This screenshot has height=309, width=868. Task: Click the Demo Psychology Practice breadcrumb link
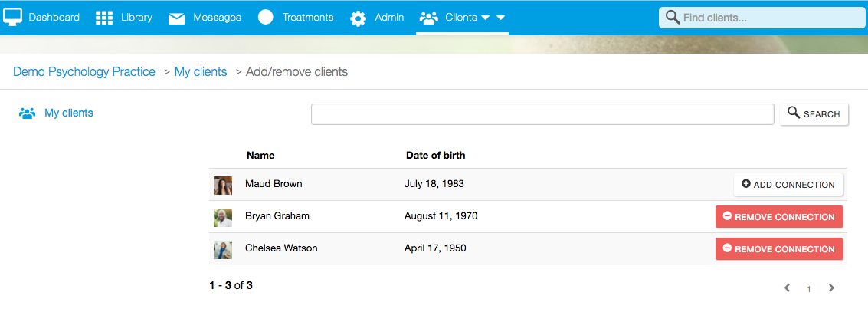click(x=84, y=72)
